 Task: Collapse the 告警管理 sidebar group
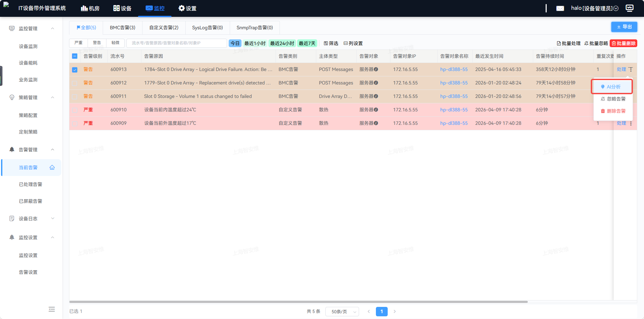(31, 150)
